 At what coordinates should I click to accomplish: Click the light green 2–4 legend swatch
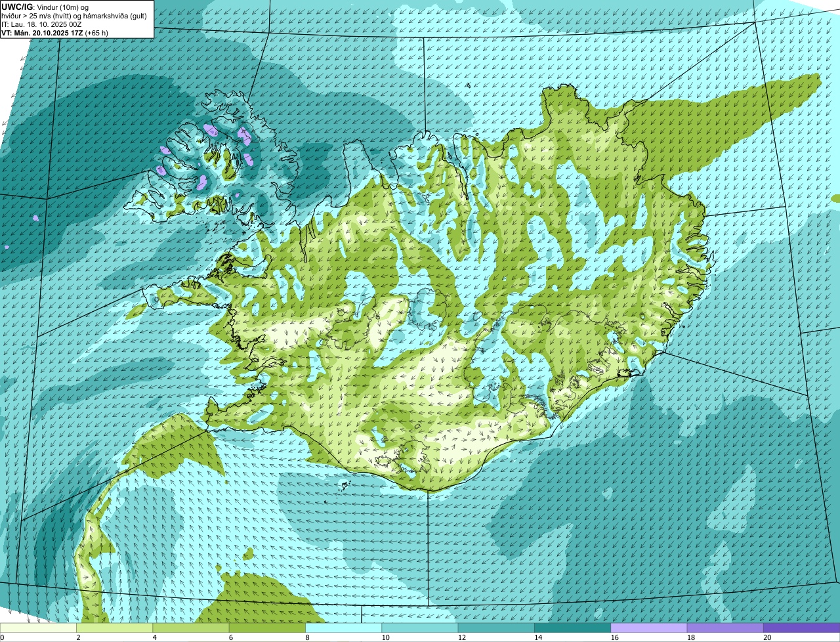115,628
